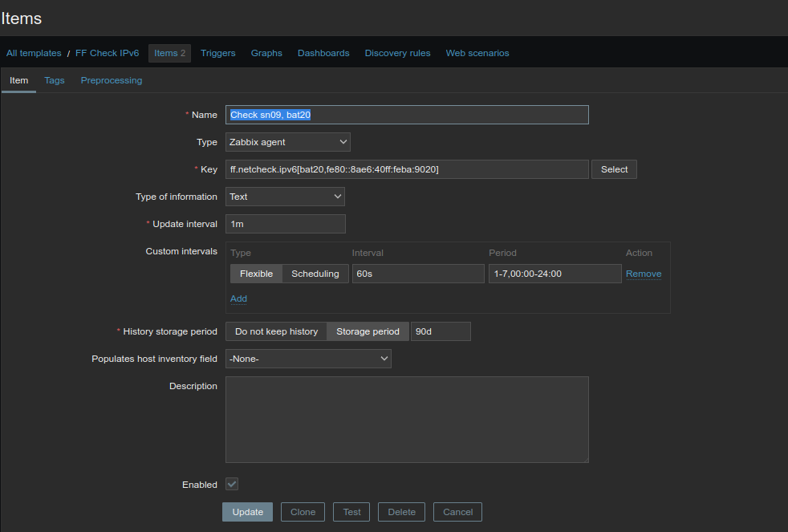Open the All templates breadcrumb link
Viewport: 788px width, 532px height.
click(x=34, y=53)
